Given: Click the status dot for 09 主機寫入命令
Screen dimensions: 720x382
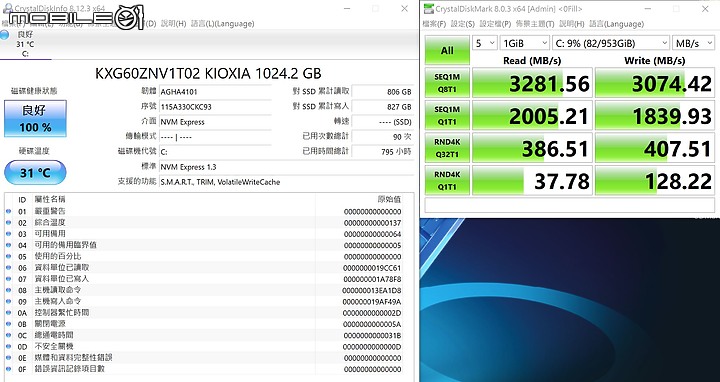Looking at the screenshot, I should click(x=8, y=301).
